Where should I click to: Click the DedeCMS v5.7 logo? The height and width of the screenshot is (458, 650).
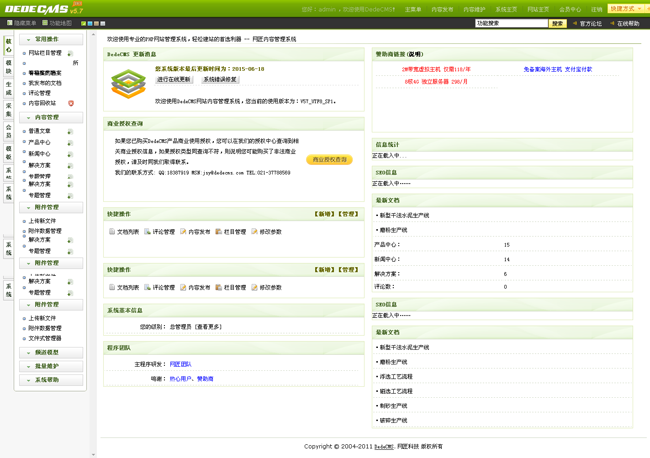(44, 8)
